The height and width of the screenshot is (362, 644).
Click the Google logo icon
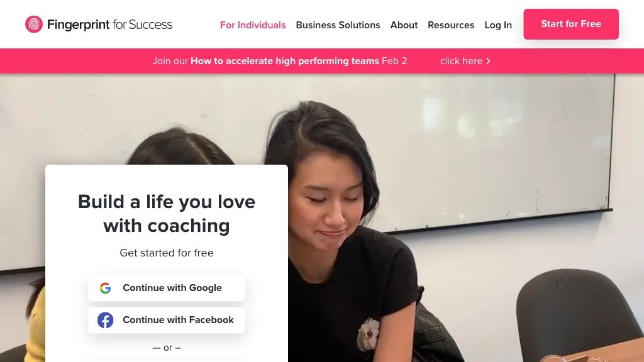point(105,288)
